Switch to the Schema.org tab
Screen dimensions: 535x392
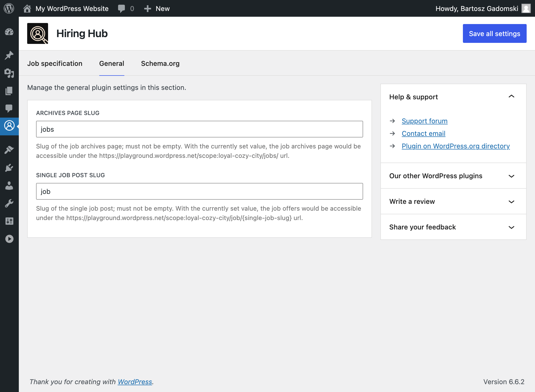point(160,63)
